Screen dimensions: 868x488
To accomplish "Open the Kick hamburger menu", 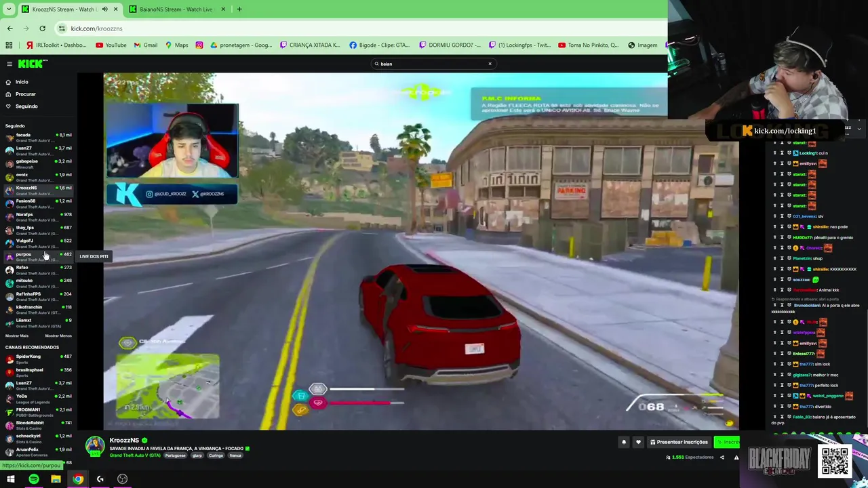I will [9, 64].
